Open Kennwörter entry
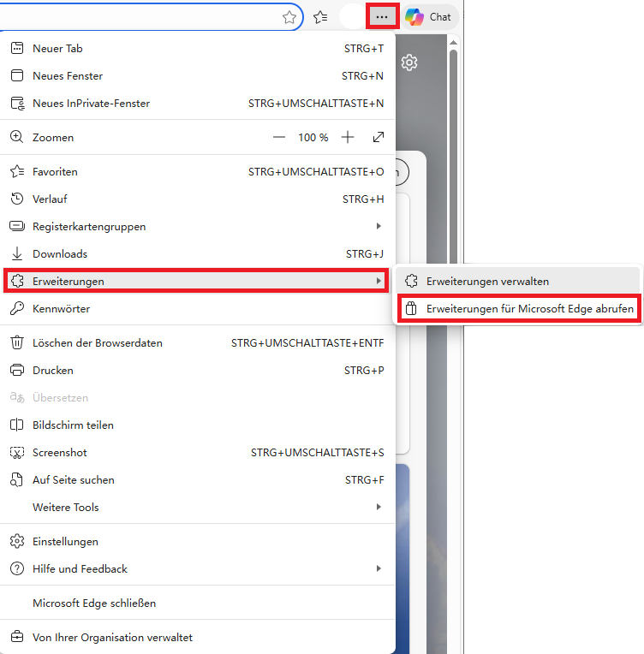This screenshot has height=654, width=644. tap(198, 309)
